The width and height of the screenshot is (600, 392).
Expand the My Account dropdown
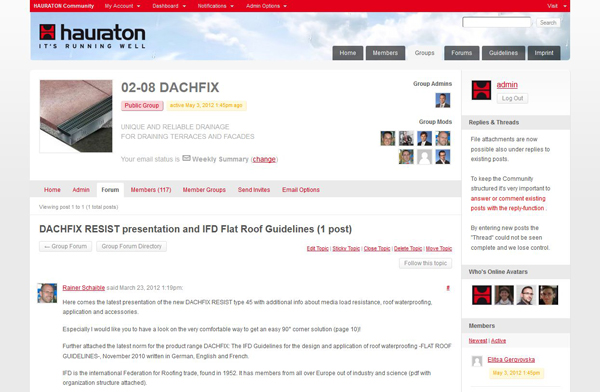point(122,6)
